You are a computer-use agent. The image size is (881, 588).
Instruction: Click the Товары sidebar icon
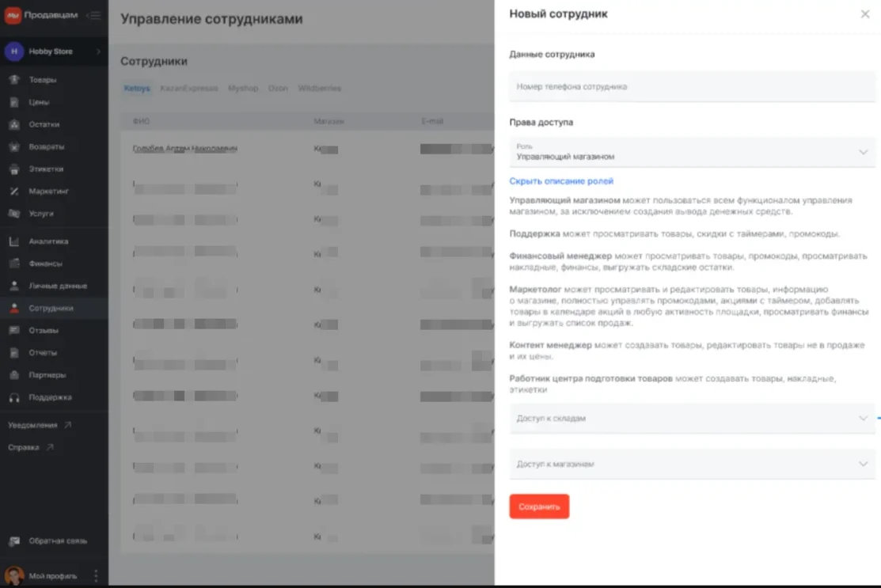click(14, 80)
